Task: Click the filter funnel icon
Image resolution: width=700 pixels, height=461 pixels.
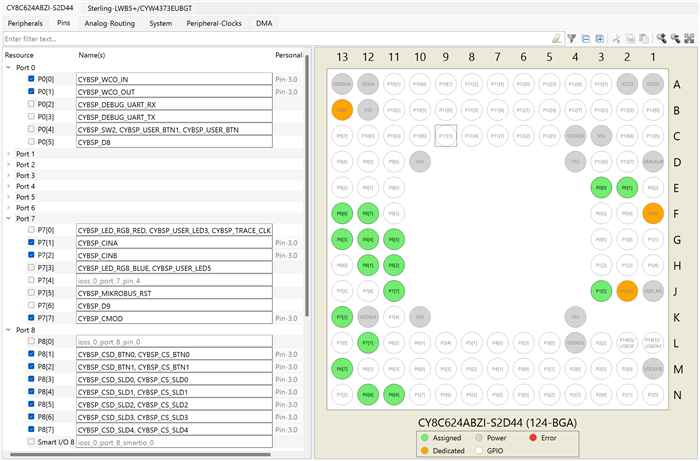Action: point(571,38)
